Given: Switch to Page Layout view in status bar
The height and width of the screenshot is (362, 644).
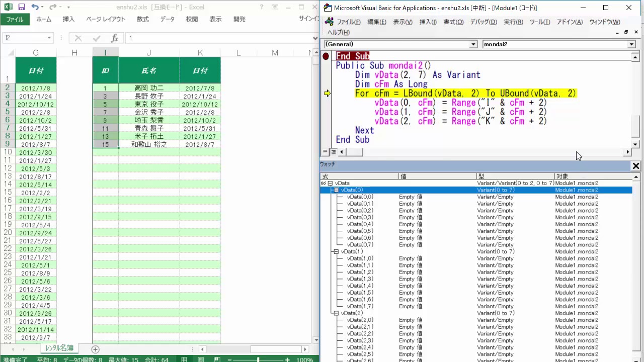Looking at the screenshot, I should point(201,359).
